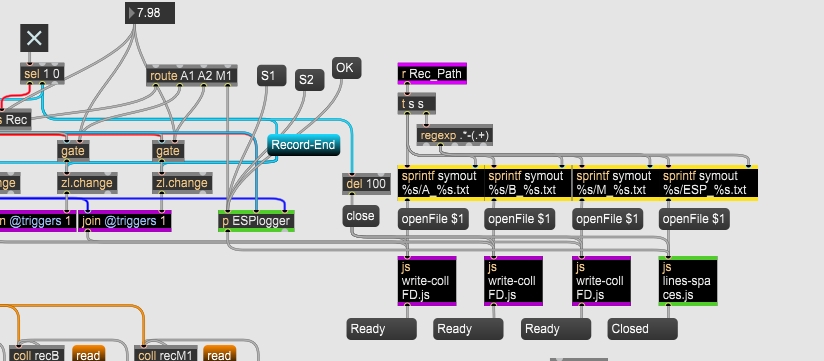
Task: Select the del 100 delay object
Action: [366, 184]
